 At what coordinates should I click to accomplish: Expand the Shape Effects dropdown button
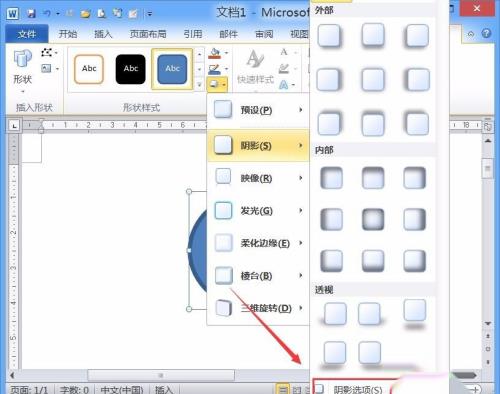pyautogui.click(x=217, y=84)
